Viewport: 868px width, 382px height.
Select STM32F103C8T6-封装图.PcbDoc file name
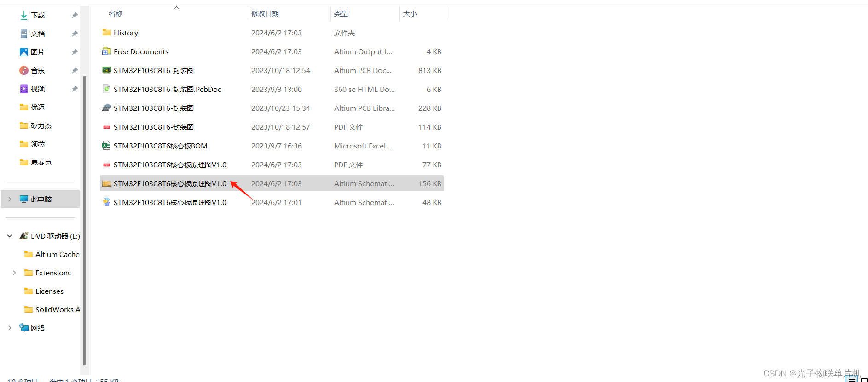(168, 90)
